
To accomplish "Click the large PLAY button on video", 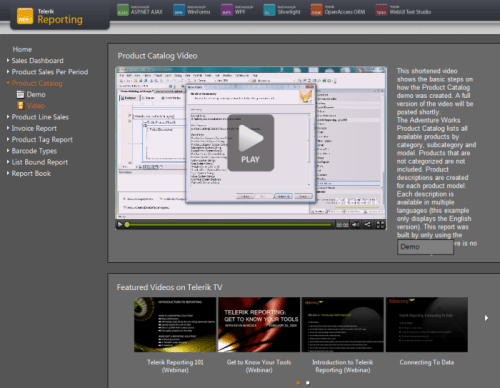I will [251, 143].
